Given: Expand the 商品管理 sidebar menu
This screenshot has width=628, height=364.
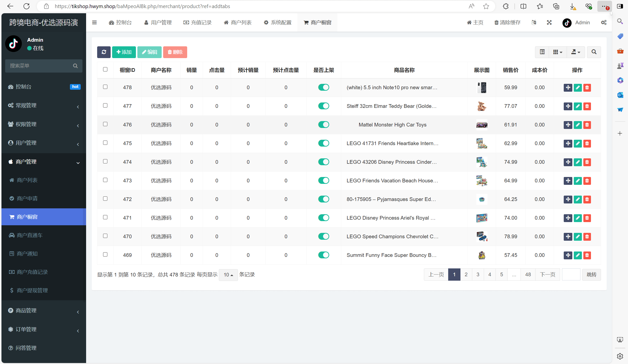Looking at the screenshot, I should (44, 311).
